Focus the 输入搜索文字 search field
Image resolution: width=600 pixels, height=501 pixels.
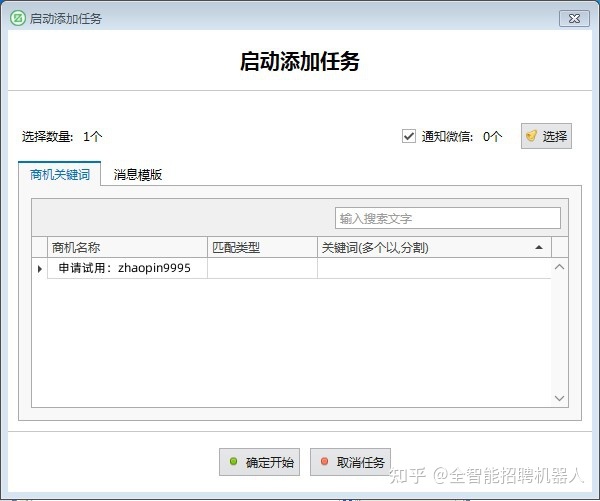[447, 218]
